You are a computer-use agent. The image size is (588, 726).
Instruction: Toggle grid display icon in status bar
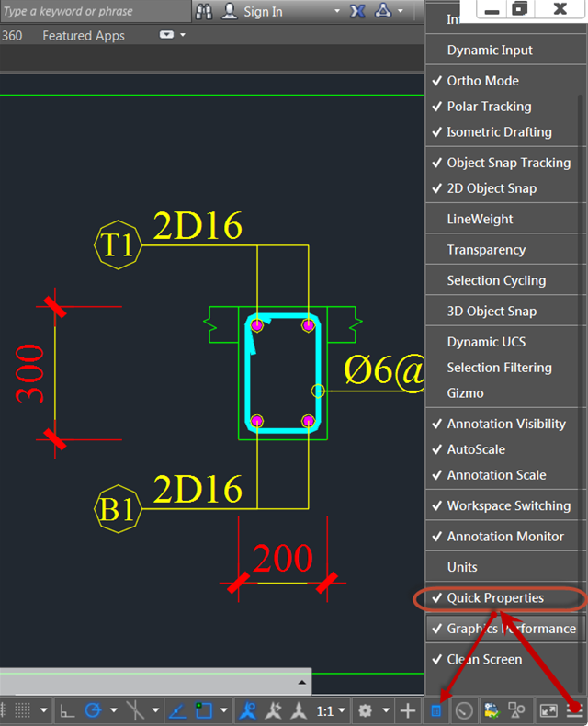[x=22, y=709]
